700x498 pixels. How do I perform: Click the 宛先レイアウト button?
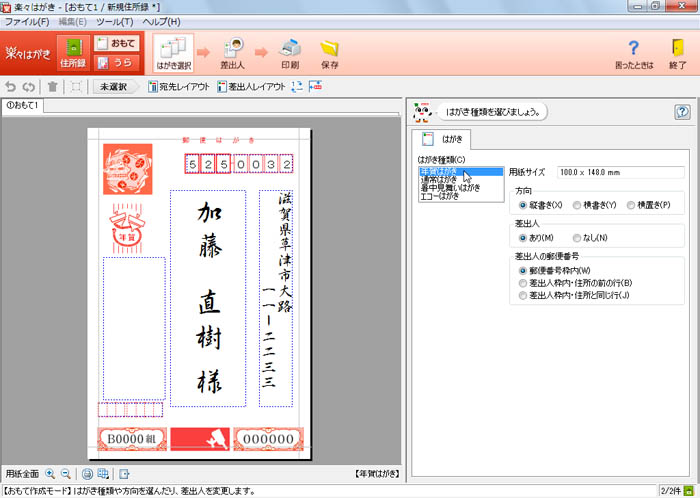[179, 87]
